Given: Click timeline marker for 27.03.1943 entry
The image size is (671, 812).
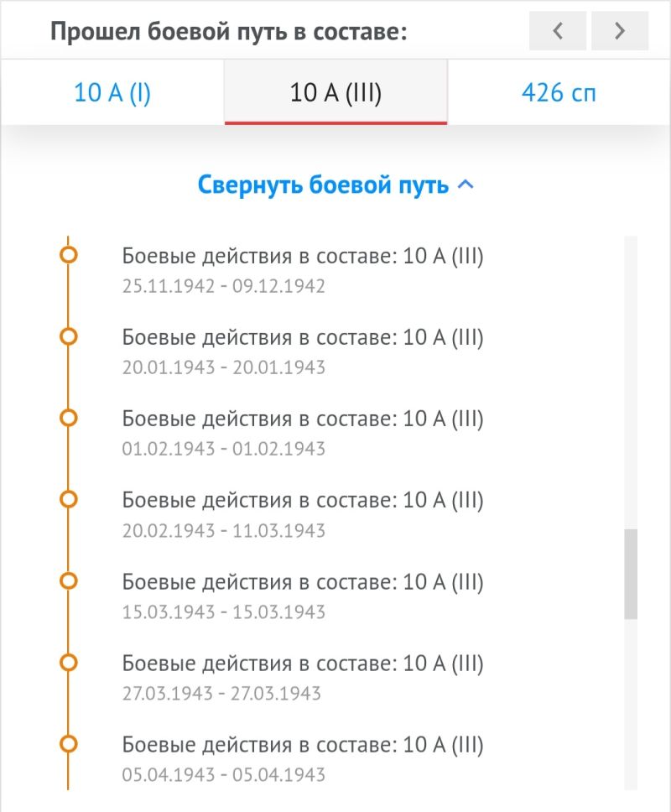Looking at the screenshot, I should pos(68,663).
